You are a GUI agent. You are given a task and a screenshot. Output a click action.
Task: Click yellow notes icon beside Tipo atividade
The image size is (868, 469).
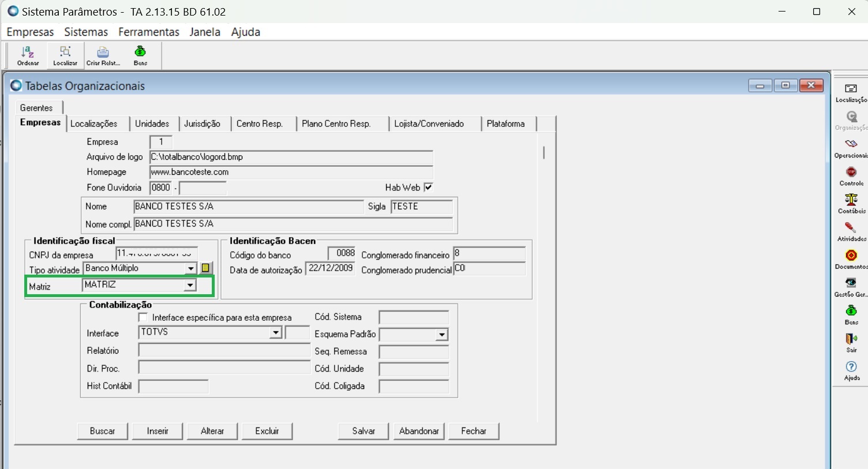coord(205,268)
